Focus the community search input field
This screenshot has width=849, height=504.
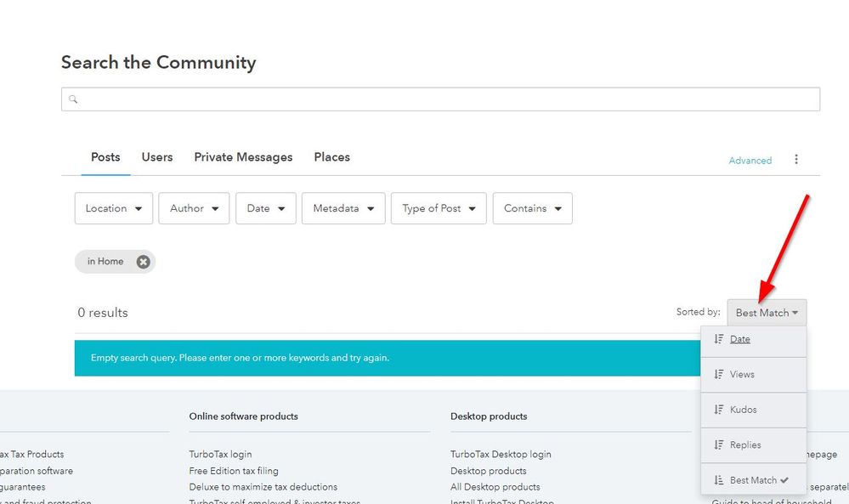coord(442,99)
